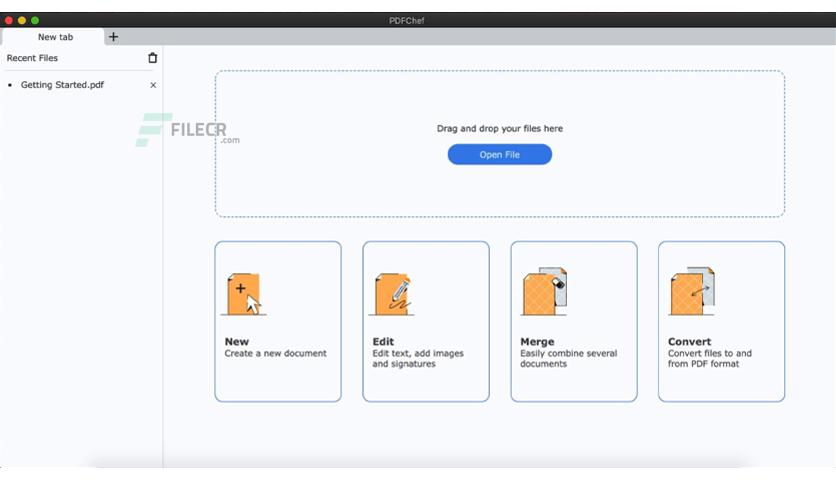
Task: Click the New card title
Action: 237,342
